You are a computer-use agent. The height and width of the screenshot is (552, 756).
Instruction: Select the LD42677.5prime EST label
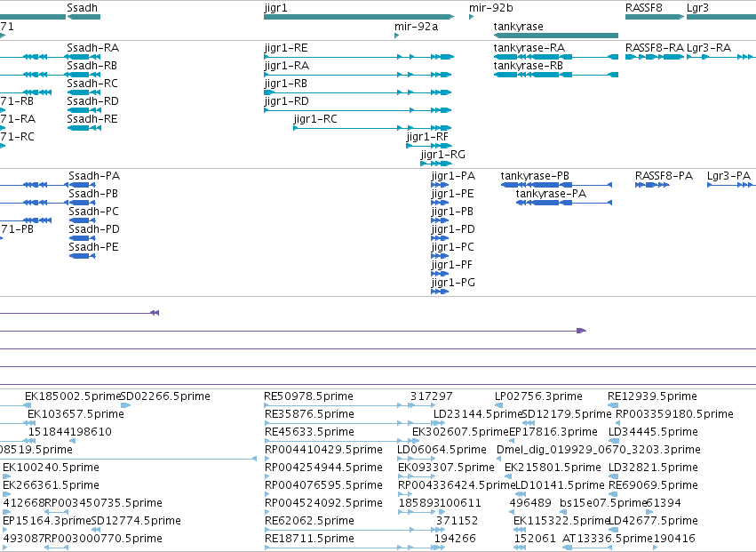[x=653, y=521]
